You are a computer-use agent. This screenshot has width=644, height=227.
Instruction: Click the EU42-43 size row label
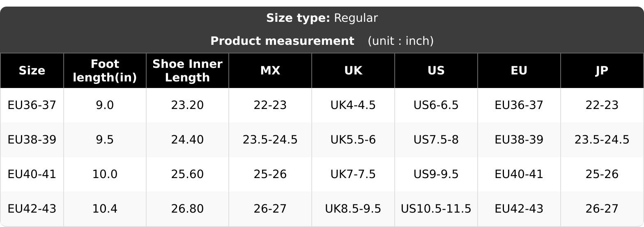click(x=32, y=209)
